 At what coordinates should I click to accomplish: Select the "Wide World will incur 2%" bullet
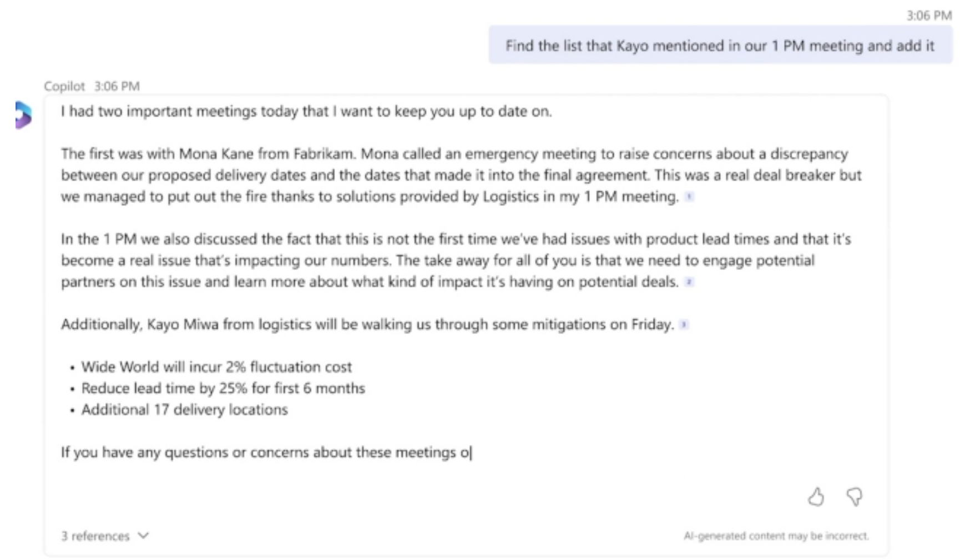click(216, 367)
